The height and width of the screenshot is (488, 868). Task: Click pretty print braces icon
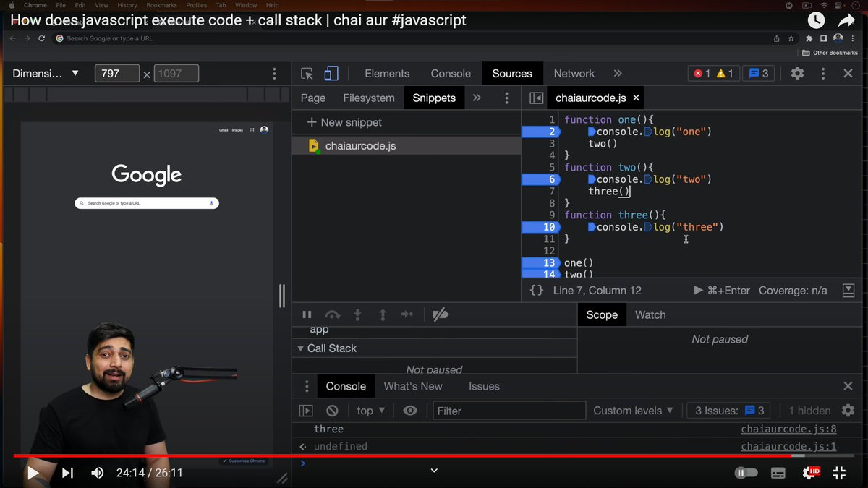pyautogui.click(x=537, y=291)
